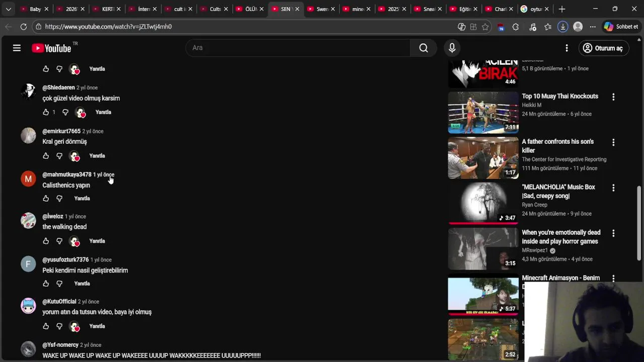This screenshot has width=644, height=362.
Task: Open the YouTube hamburger guide menu
Action: click(x=17, y=48)
